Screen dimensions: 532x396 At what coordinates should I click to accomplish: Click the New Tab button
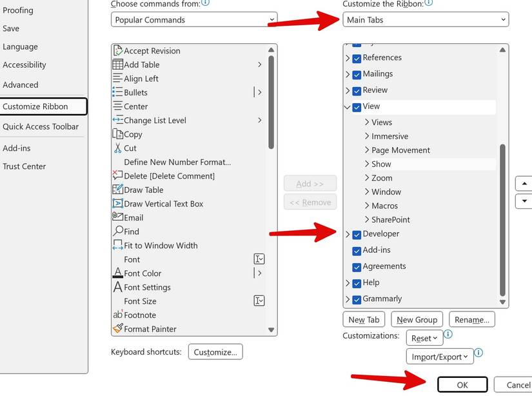coord(364,320)
